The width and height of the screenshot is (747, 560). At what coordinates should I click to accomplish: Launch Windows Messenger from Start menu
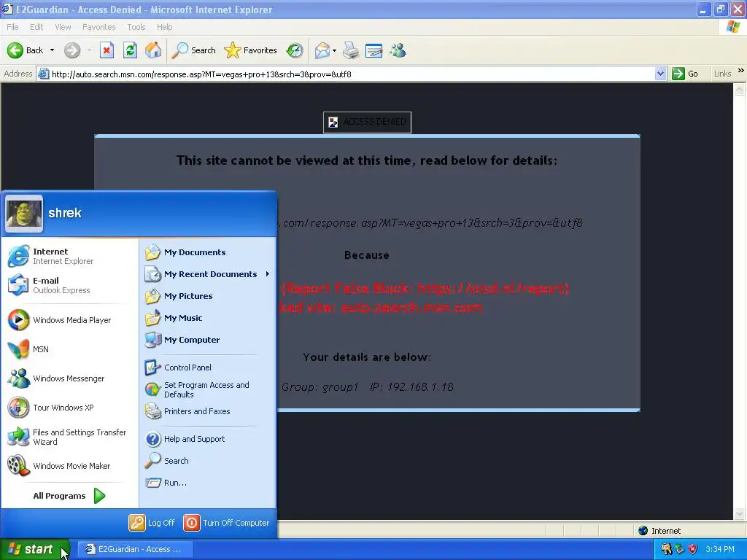click(69, 378)
